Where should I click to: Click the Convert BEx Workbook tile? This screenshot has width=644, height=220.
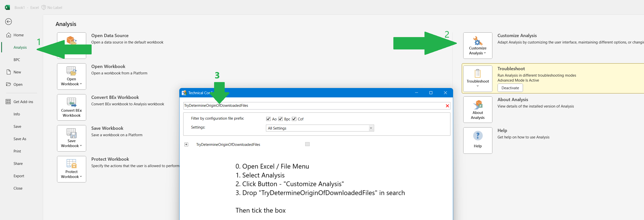pos(72,107)
